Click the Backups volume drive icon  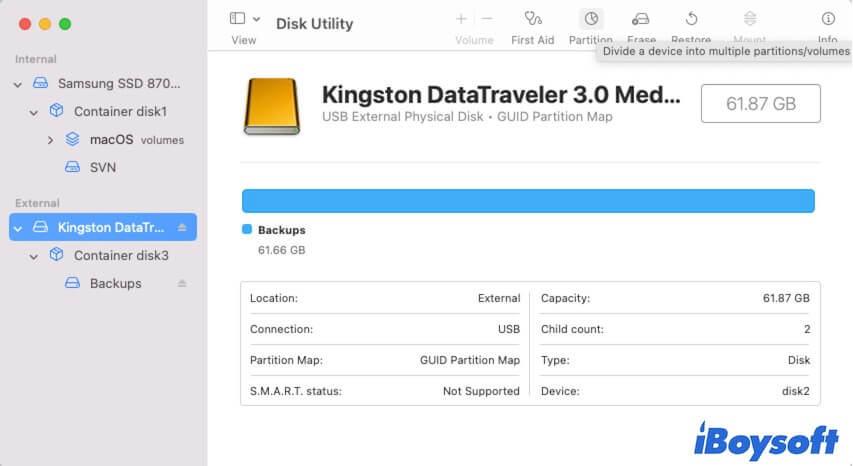pyautogui.click(x=72, y=283)
